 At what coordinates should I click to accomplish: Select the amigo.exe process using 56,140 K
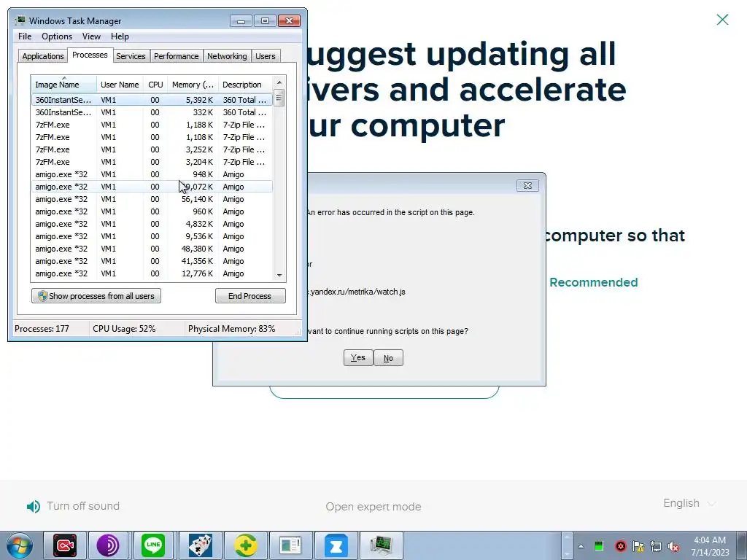point(152,199)
